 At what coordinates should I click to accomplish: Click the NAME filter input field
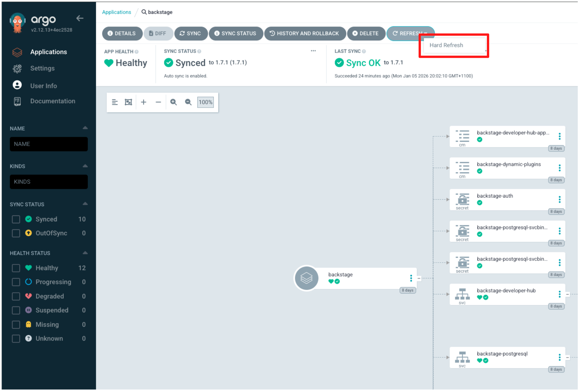49,144
